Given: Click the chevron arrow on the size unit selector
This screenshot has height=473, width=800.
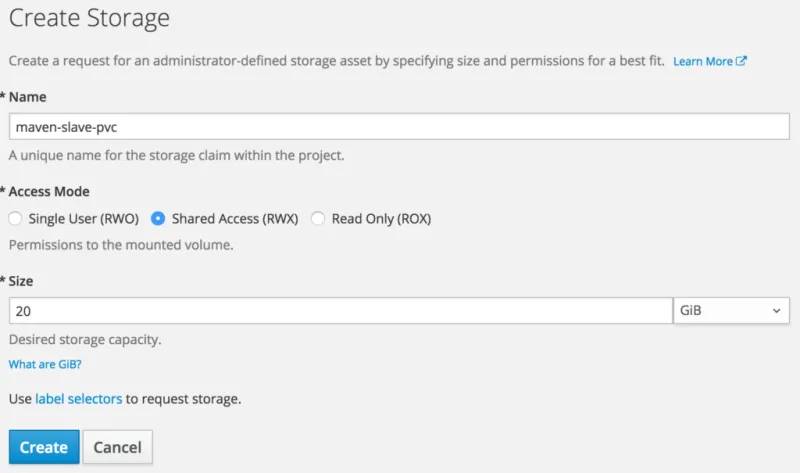Looking at the screenshot, I should point(776,311).
